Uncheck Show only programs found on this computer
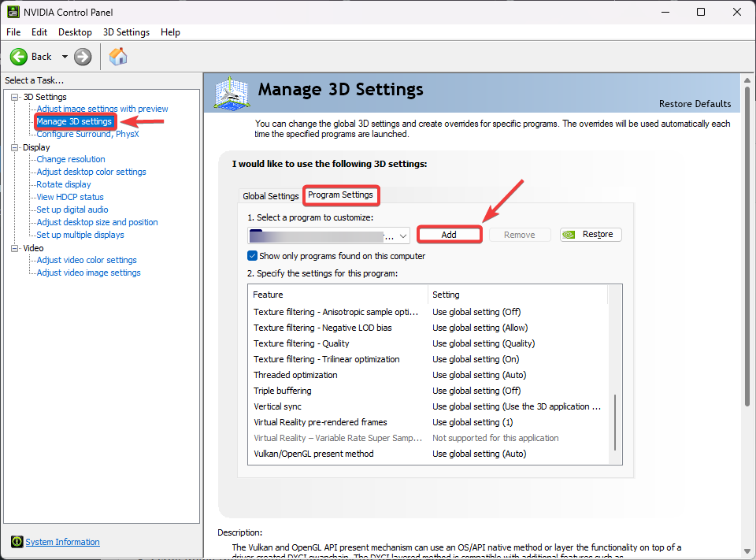 (x=253, y=256)
